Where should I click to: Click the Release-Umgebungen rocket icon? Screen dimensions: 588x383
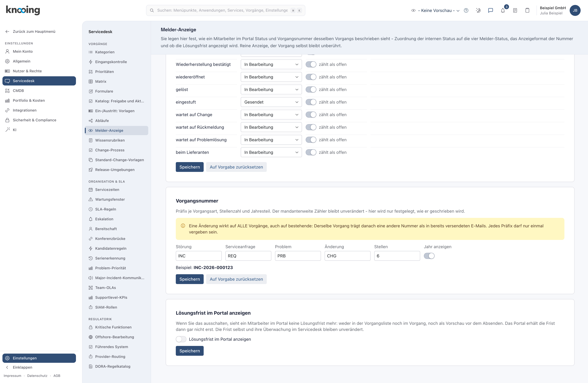[91, 170]
